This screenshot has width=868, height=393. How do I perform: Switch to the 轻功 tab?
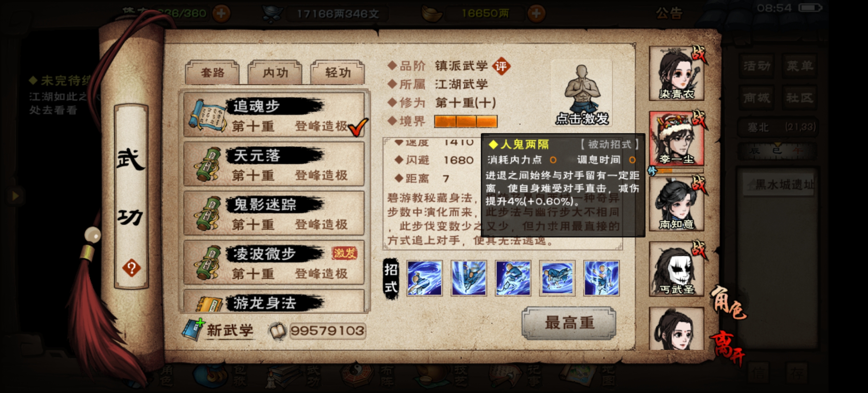coord(337,72)
